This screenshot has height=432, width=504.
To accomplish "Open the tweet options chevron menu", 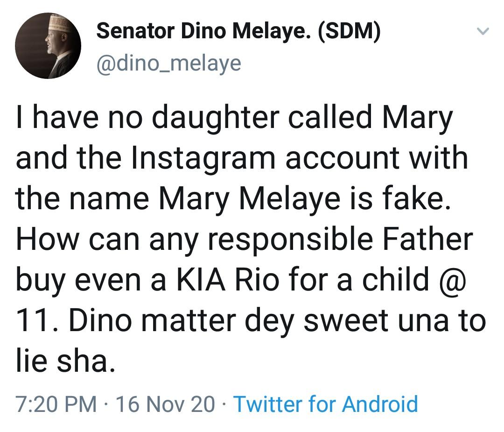I will pyautogui.click(x=483, y=32).
